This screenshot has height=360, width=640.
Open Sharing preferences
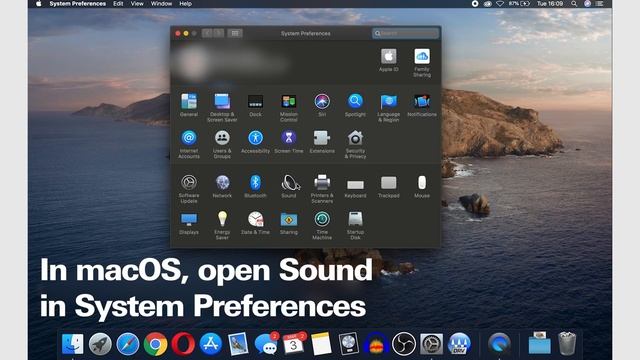click(x=289, y=223)
